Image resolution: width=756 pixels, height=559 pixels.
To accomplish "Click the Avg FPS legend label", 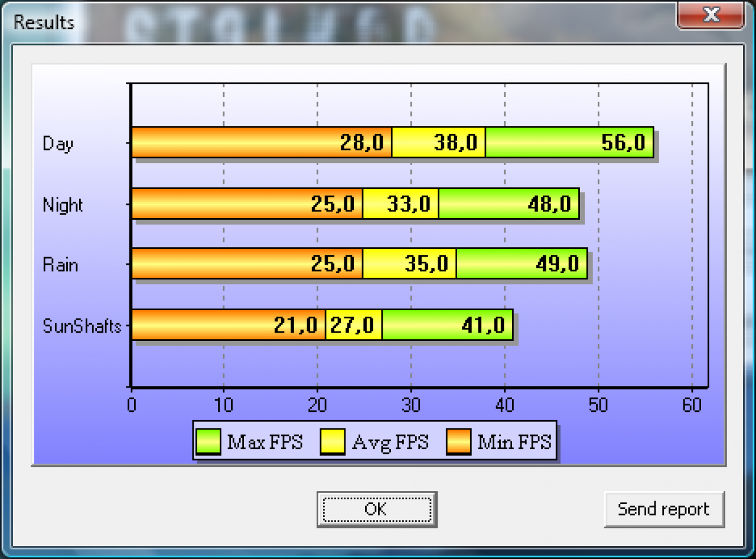I will [390, 442].
